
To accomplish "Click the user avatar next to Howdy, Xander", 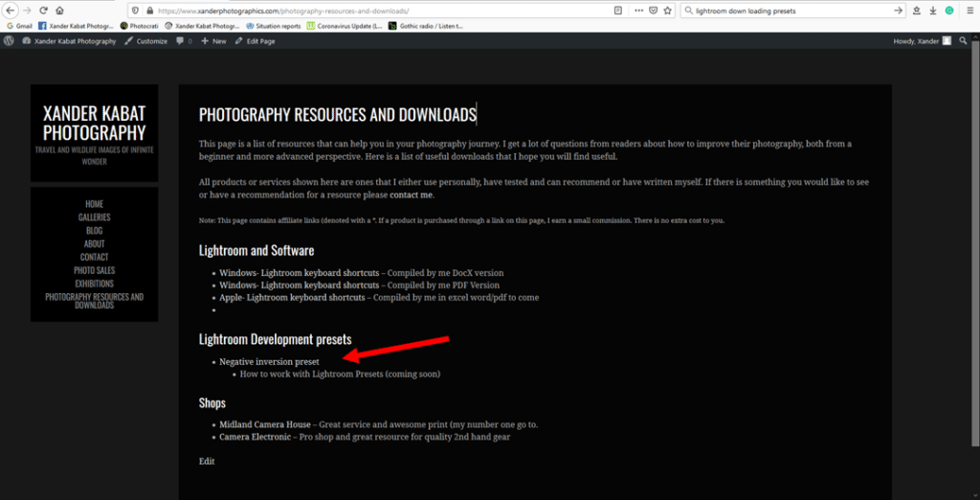I will click(x=947, y=40).
